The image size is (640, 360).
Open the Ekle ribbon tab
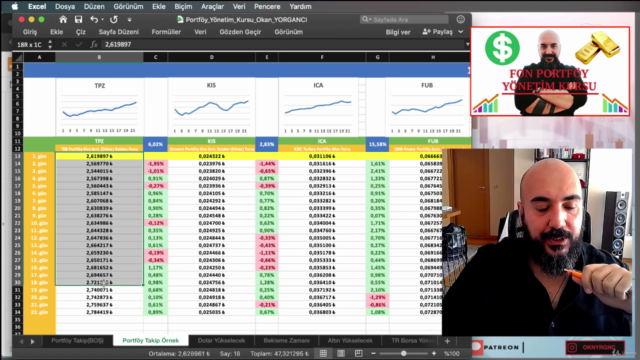click(57, 32)
